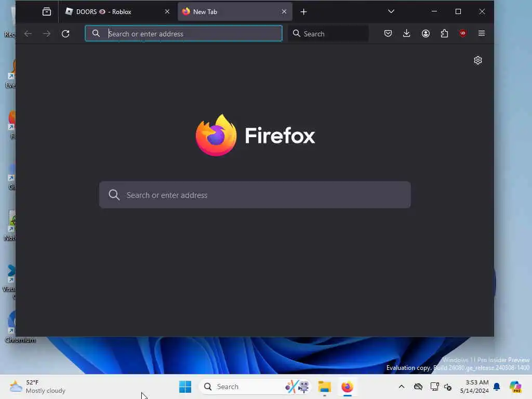Open the display and network tray icon
Image resolution: width=532 pixels, height=399 pixels.
[435, 387]
